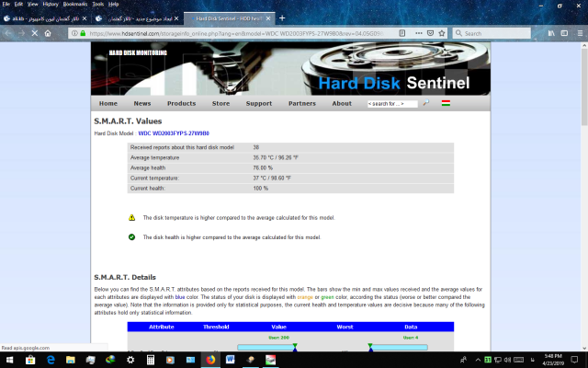Click the yellow temperature warning icon
Image resolution: width=588 pixels, height=368 pixels.
(131, 217)
